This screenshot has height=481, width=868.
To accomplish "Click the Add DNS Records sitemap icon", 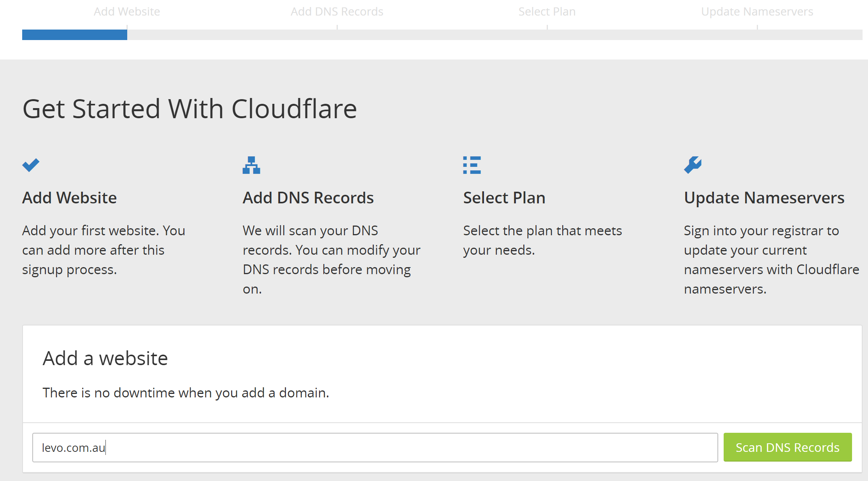I will click(x=251, y=165).
